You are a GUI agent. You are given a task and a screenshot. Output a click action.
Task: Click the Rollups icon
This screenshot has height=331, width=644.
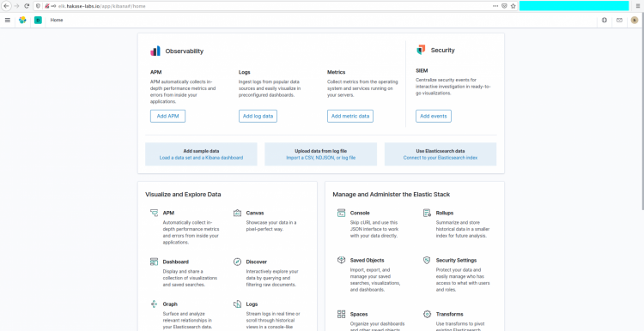click(427, 213)
